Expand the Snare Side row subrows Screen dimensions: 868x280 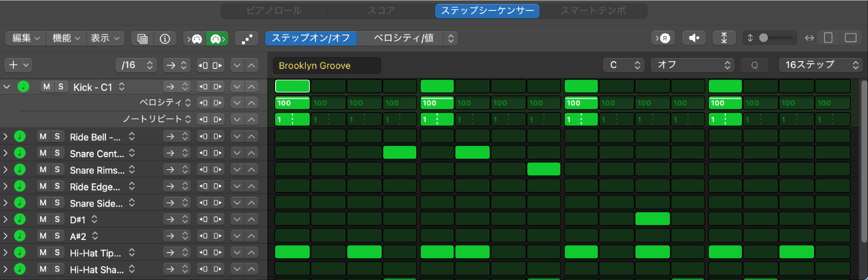(6, 202)
